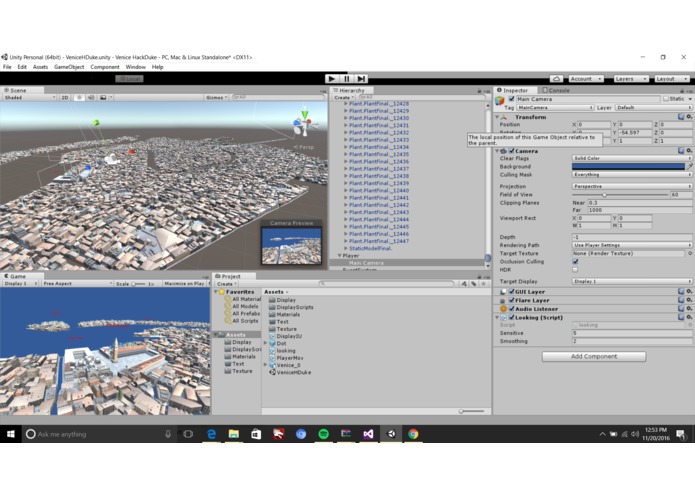Disable the Camera component checkbox

coord(511,151)
